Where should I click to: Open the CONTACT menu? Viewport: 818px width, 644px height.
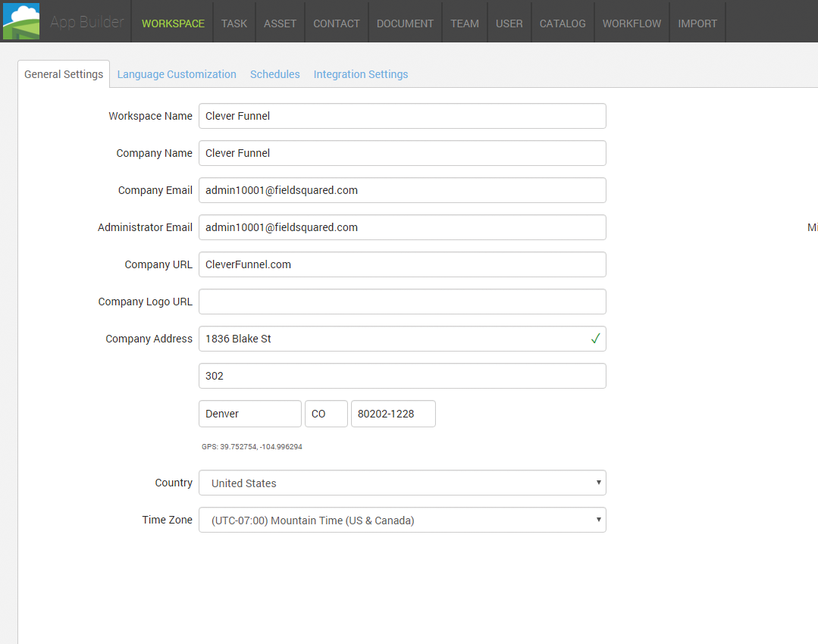(337, 23)
